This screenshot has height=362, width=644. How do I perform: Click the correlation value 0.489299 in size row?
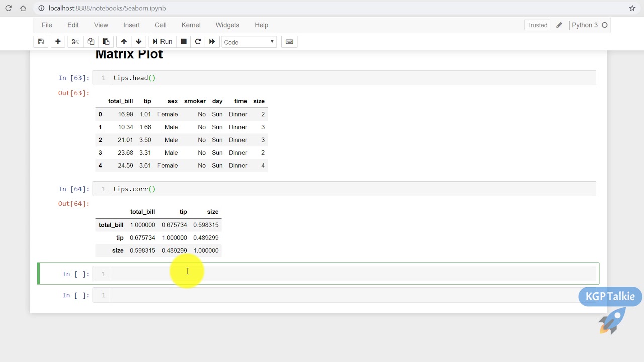coord(174,250)
